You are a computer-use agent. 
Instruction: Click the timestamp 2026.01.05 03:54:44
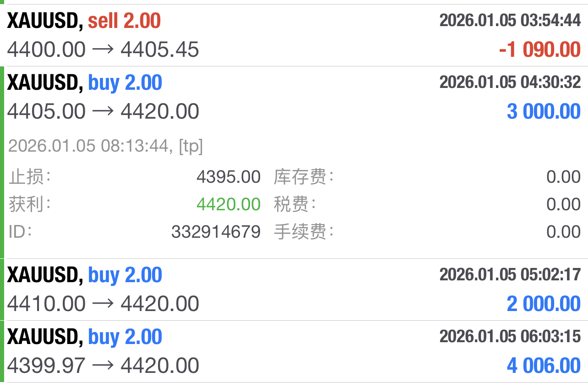tap(510, 21)
